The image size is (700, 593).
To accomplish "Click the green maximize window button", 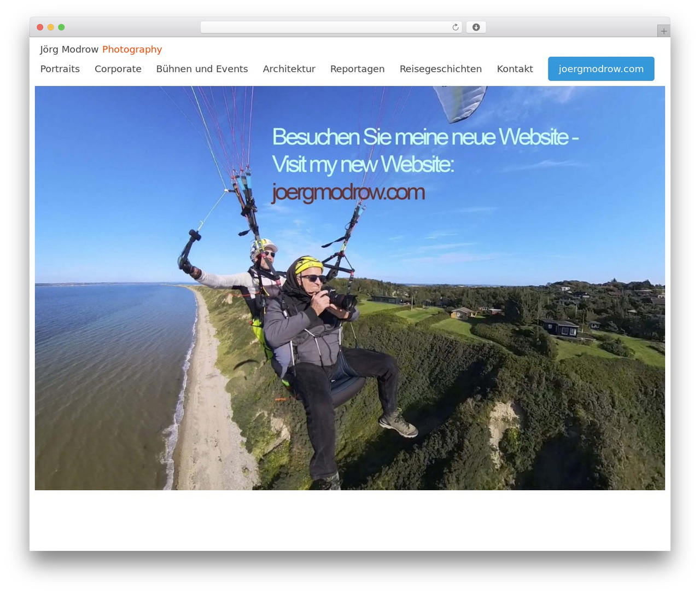I will pos(61,27).
